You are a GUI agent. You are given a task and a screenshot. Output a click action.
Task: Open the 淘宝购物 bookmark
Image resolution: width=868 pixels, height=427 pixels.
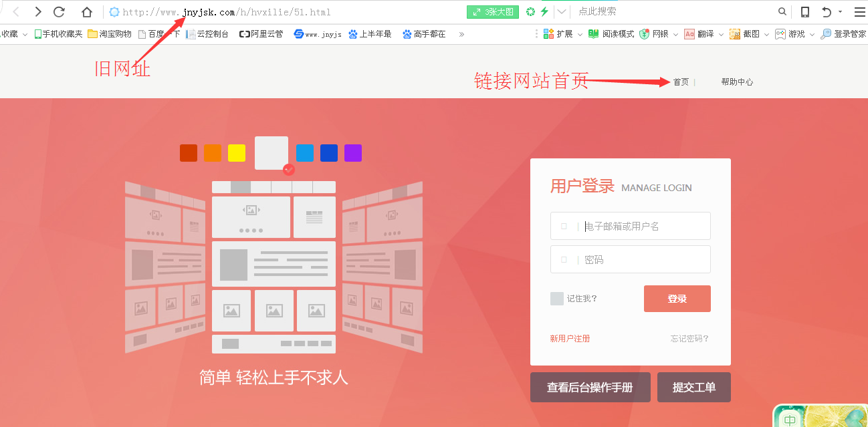[x=111, y=33]
